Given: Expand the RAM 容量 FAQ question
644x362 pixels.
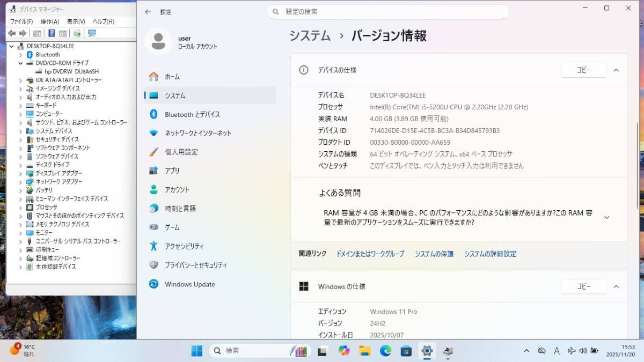Looking at the screenshot, I should (x=606, y=217).
